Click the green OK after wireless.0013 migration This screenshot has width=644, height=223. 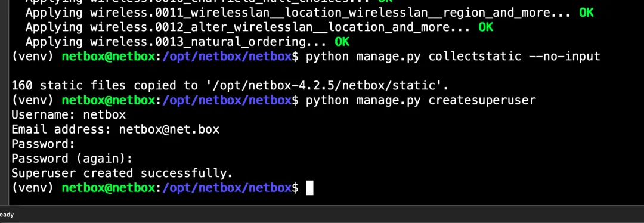pyautogui.click(x=342, y=42)
